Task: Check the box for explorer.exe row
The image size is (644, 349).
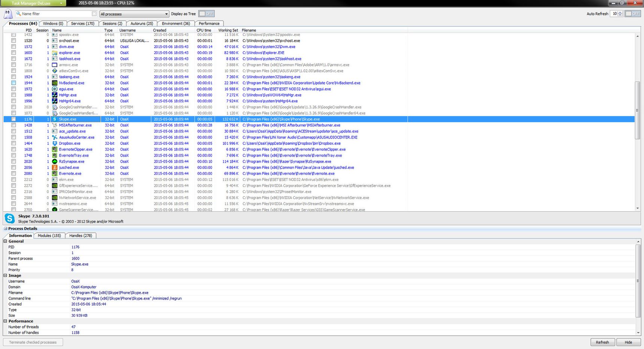Action: pos(13,53)
